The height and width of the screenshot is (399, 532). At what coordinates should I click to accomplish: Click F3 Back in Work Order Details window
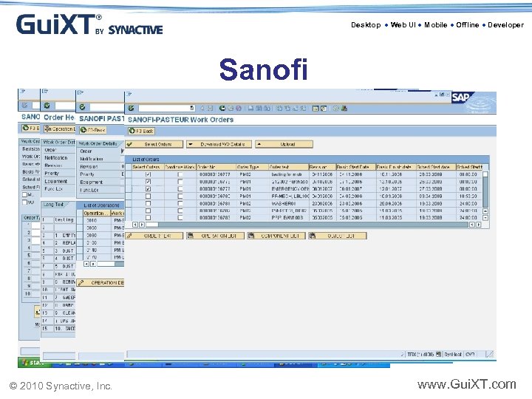[92, 130]
